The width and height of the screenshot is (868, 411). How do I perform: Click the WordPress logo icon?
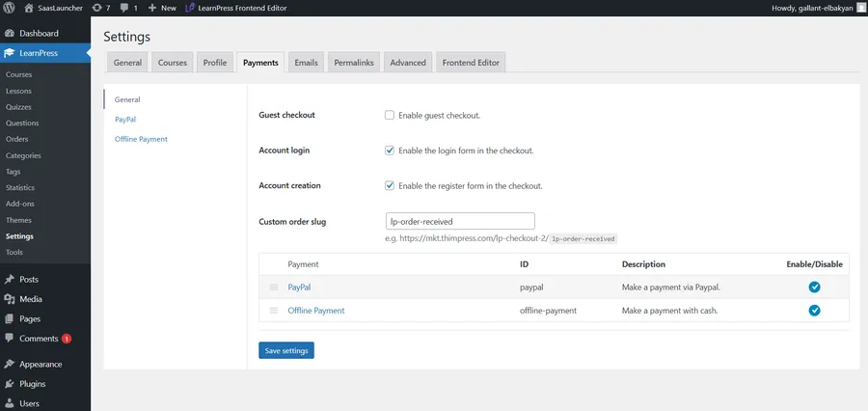tap(9, 8)
